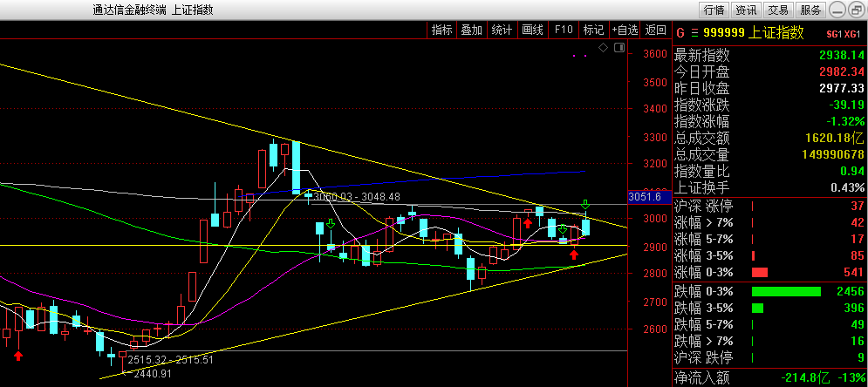
Task: Click the diamond icon above the chart
Action: coord(604,48)
